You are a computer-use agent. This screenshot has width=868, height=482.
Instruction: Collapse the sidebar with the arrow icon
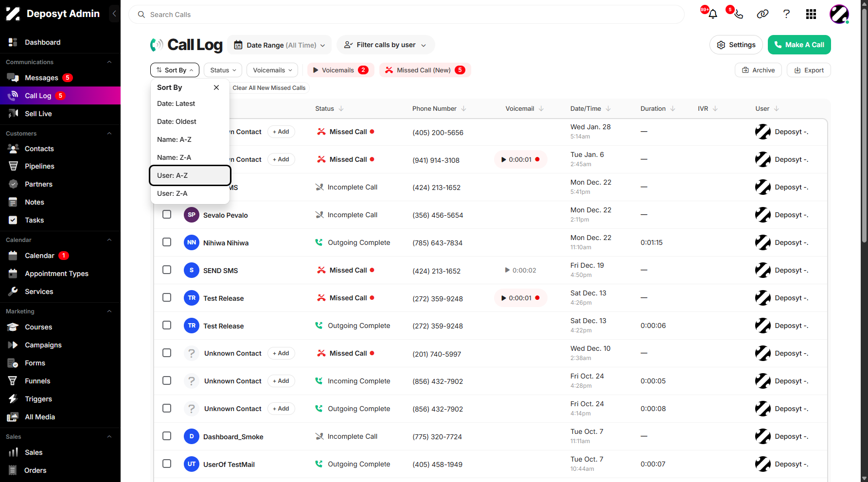point(114,14)
